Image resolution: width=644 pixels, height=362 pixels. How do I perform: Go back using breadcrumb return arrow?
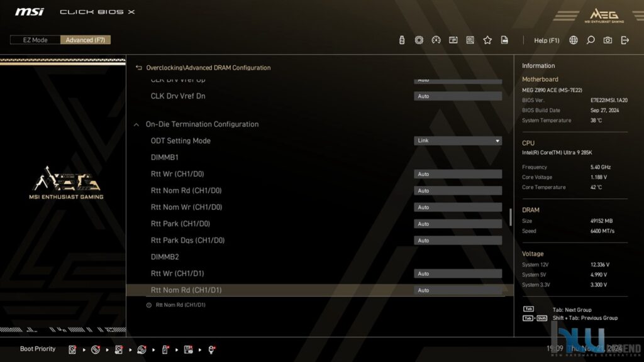coord(139,68)
